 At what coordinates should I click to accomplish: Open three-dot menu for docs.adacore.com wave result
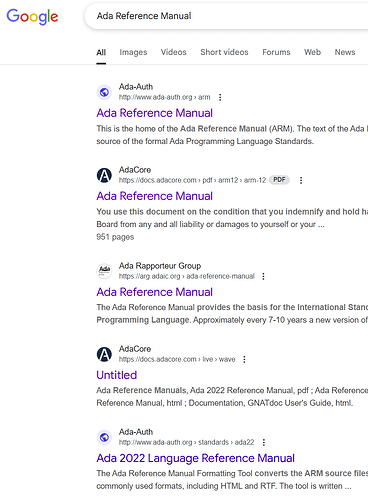(x=244, y=359)
